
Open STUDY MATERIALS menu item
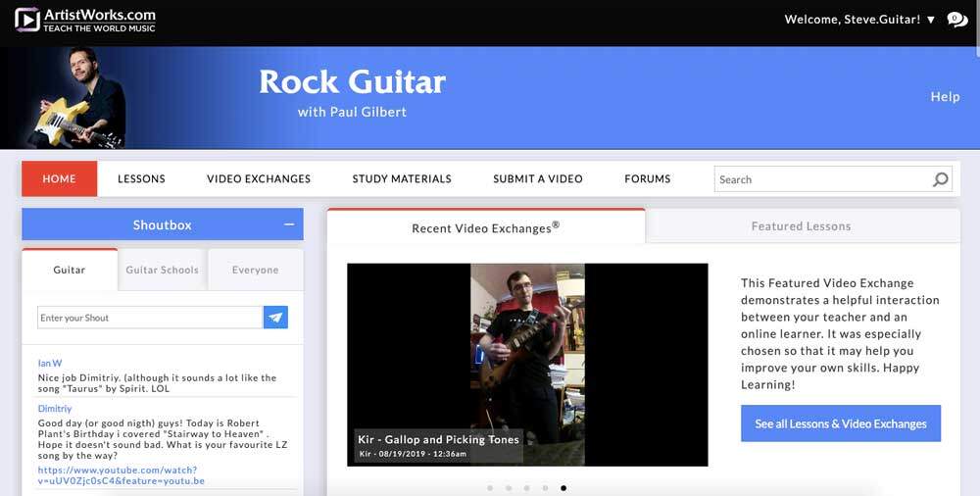coord(402,178)
